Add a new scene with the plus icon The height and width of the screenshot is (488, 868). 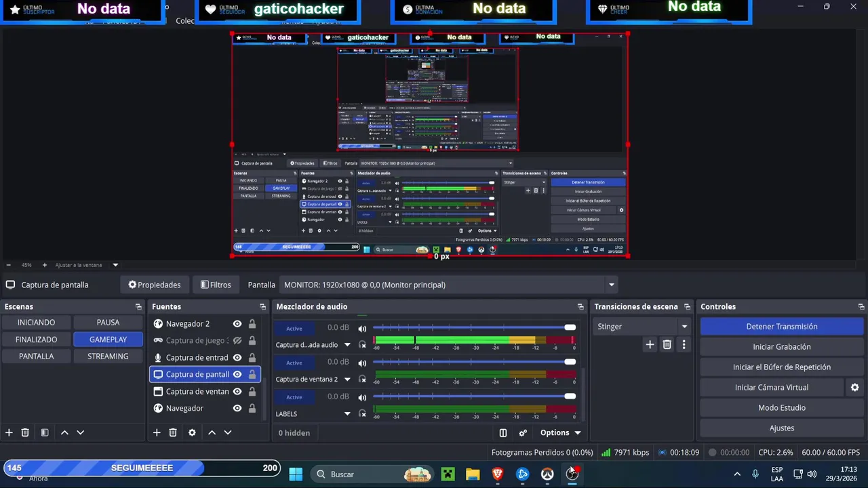[x=9, y=432]
